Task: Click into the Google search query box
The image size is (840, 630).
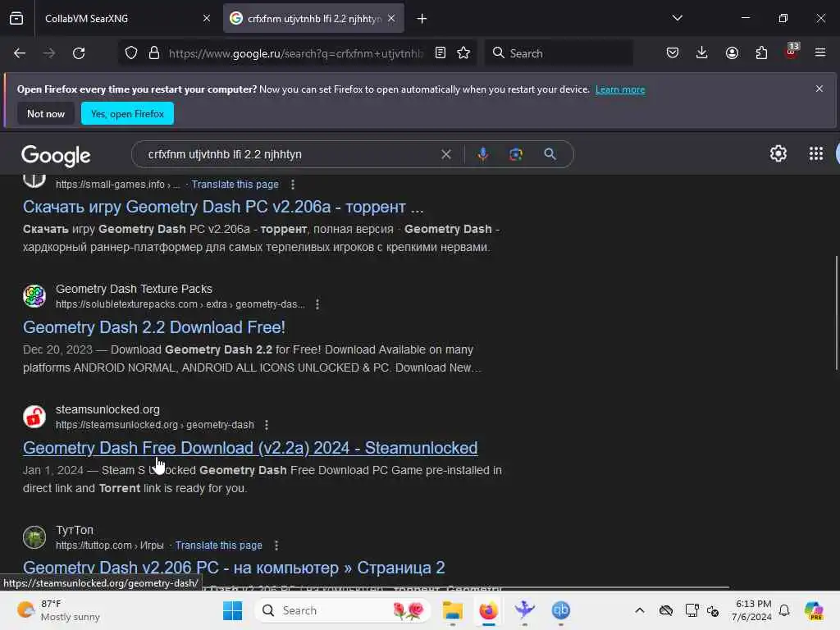Action: coord(290,154)
